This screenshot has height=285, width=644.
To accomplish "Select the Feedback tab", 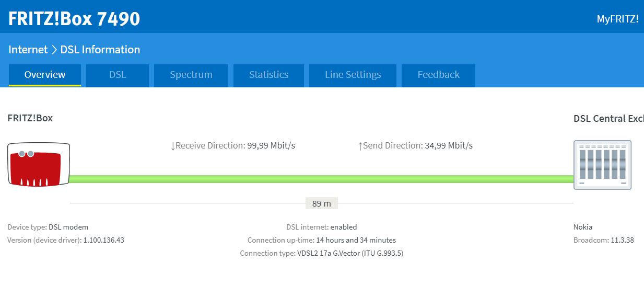I will pos(438,75).
